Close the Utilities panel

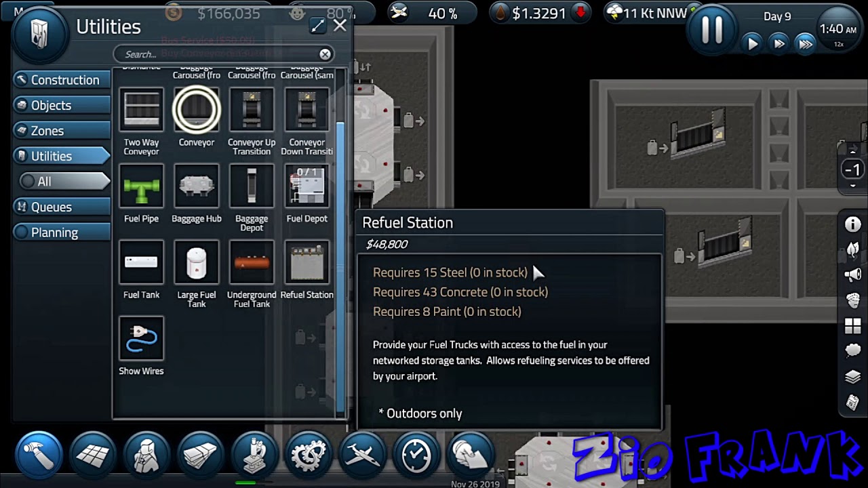340,26
